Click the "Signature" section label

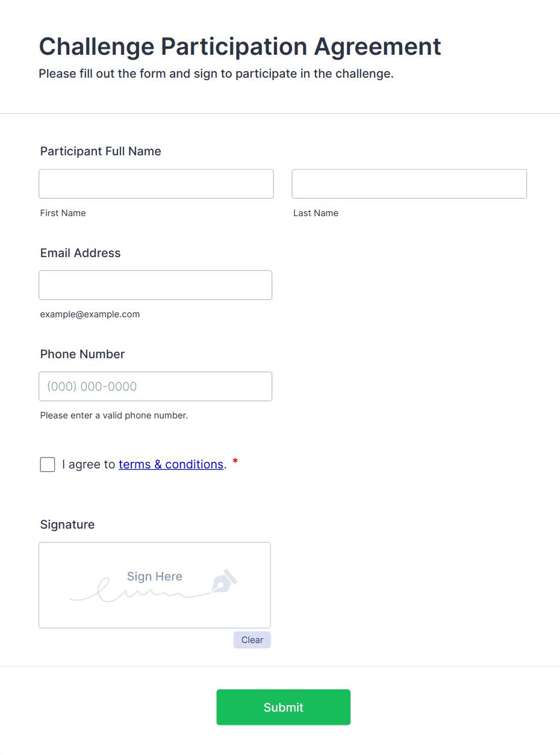pos(67,524)
